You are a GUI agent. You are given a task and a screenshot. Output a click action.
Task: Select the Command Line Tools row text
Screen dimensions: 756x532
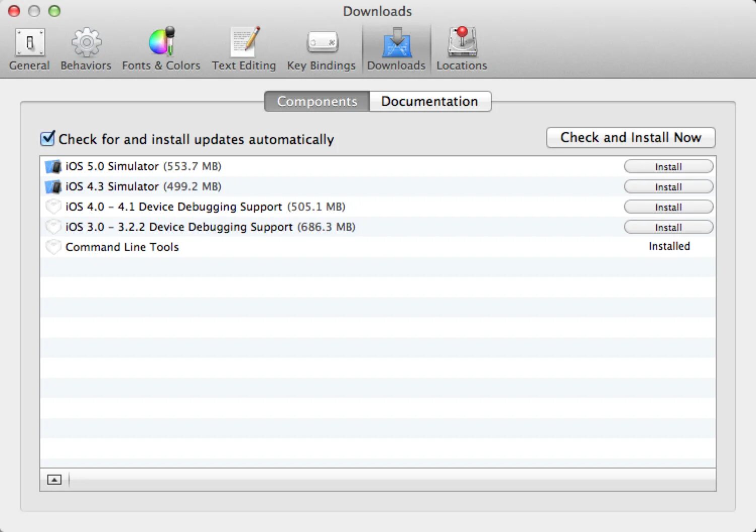click(122, 247)
